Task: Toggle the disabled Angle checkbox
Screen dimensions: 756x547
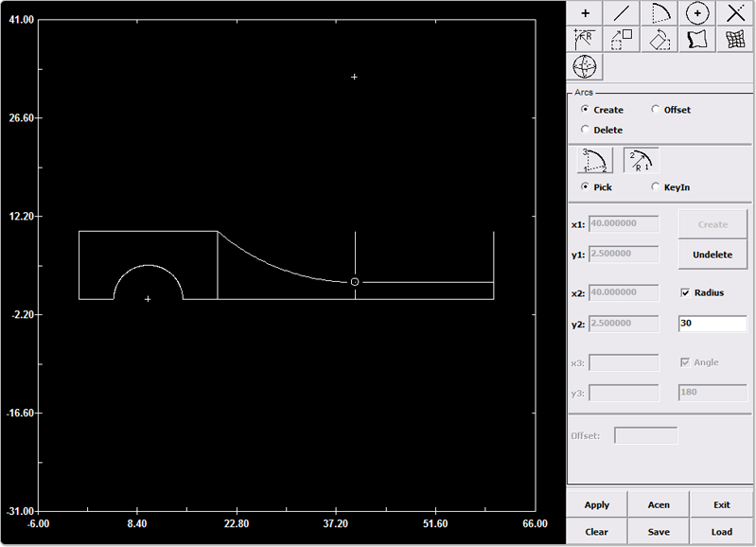Action: coord(685,362)
